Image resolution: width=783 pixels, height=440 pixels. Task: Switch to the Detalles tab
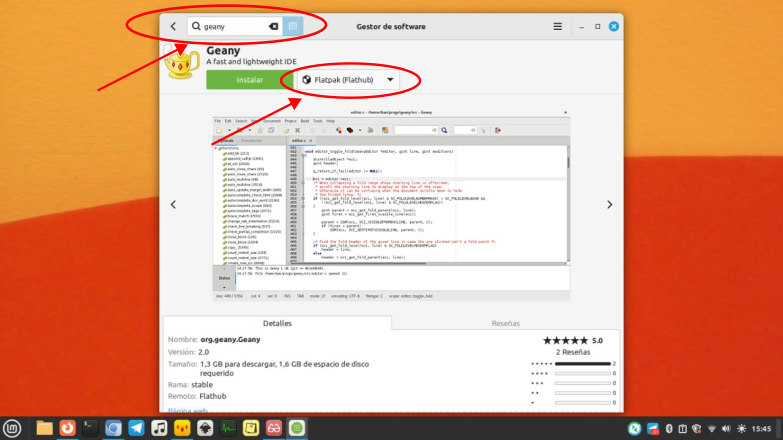click(x=277, y=323)
